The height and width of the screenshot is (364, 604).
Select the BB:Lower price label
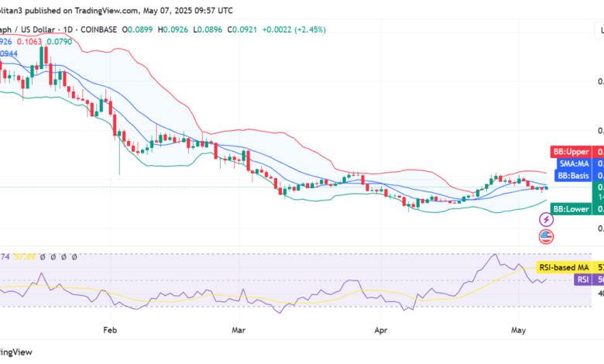(x=571, y=209)
